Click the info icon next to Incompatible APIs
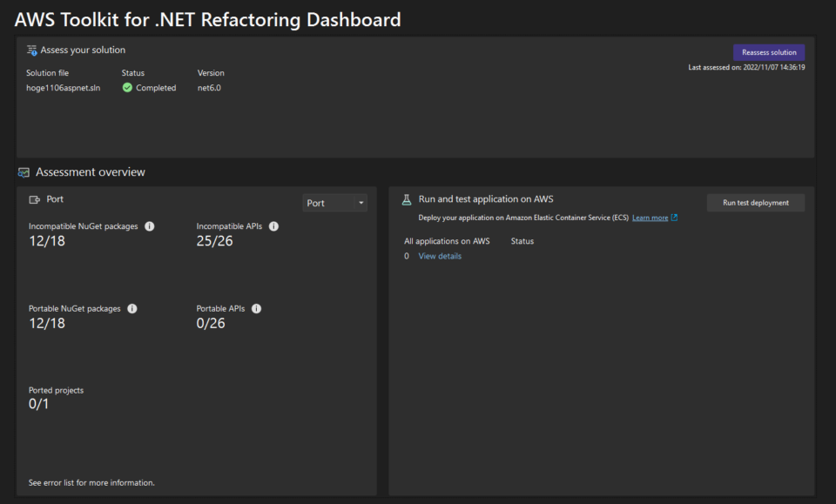This screenshot has width=836, height=504. tap(273, 225)
